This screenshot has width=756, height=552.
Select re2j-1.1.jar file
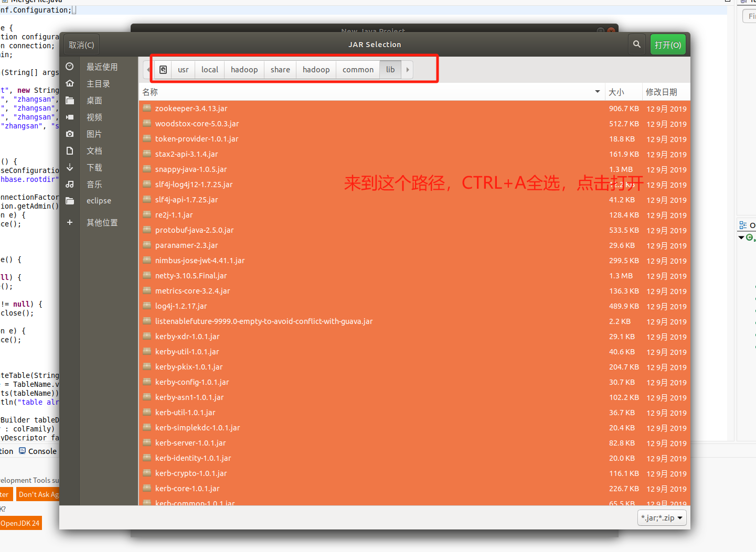coord(414,215)
